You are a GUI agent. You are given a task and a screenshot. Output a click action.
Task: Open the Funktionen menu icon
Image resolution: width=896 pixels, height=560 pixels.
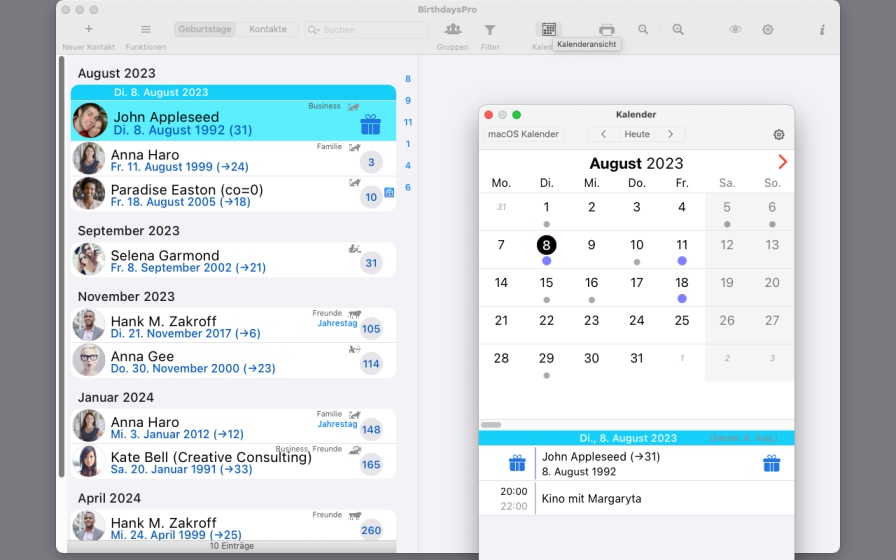(x=146, y=29)
